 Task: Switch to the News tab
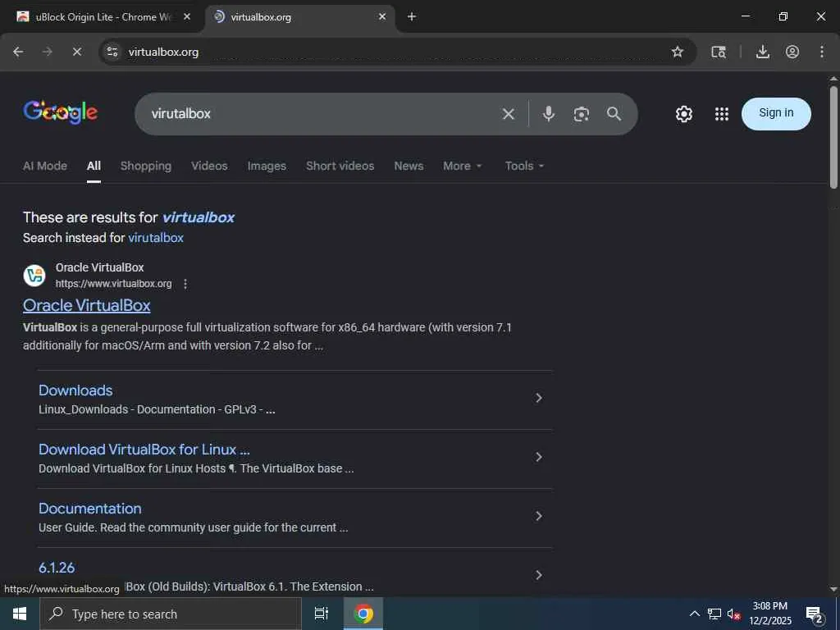409,166
